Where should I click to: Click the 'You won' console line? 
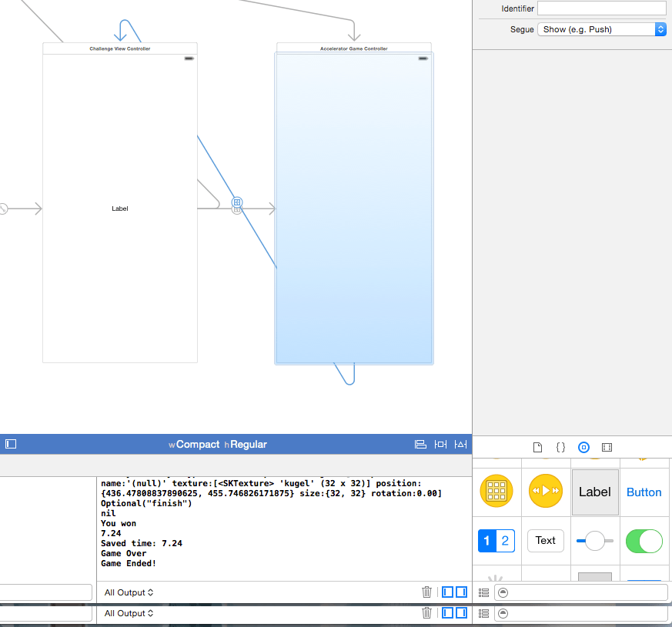point(119,523)
